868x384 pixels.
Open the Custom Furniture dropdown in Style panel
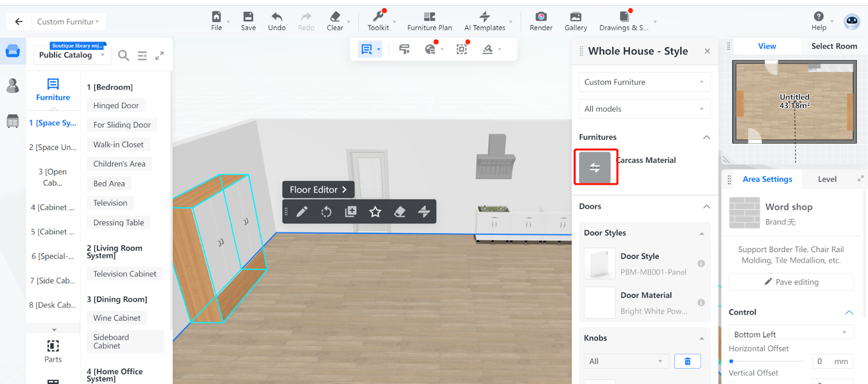pyautogui.click(x=644, y=82)
